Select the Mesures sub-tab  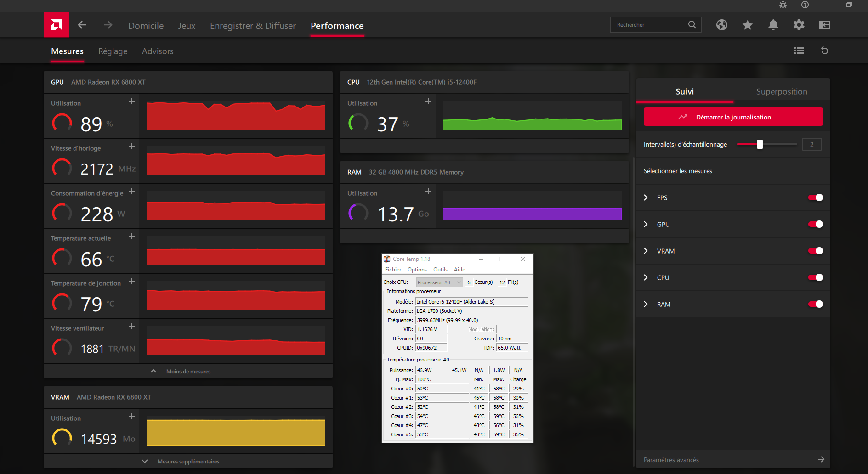click(67, 51)
